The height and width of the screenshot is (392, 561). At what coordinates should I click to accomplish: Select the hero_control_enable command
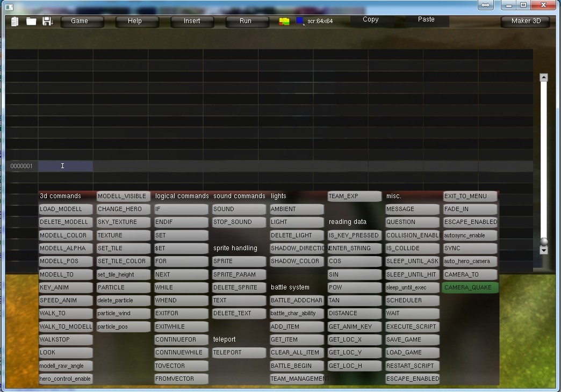click(x=66, y=379)
